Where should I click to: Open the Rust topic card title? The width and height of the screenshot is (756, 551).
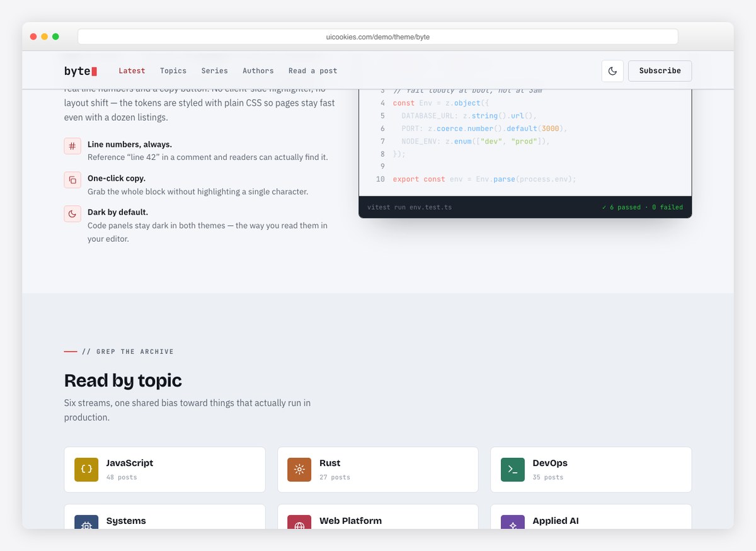pyautogui.click(x=330, y=463)
